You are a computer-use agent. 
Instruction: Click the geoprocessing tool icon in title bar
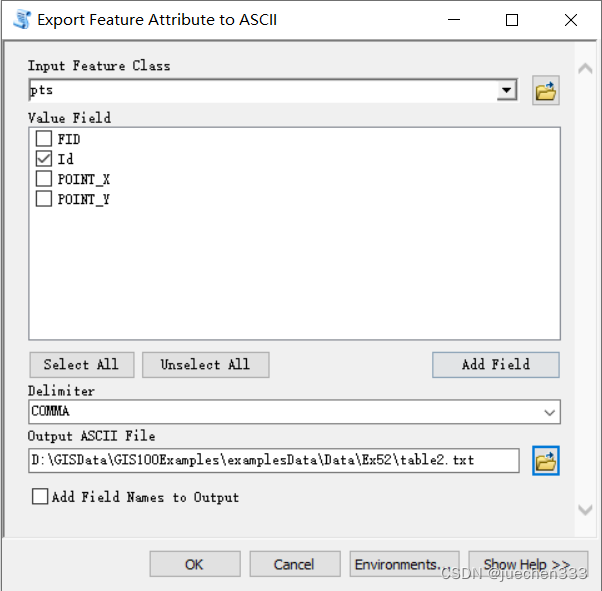pos(21,19)
